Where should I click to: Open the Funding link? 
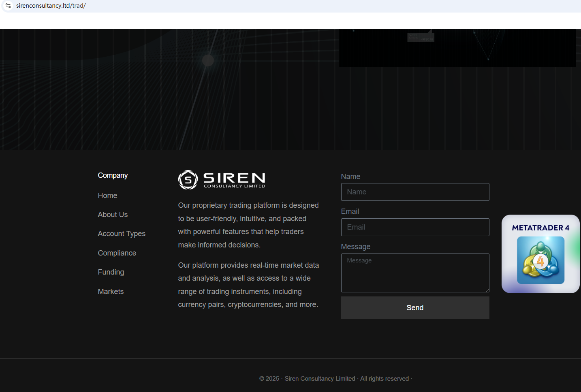(x=111, y=272)
